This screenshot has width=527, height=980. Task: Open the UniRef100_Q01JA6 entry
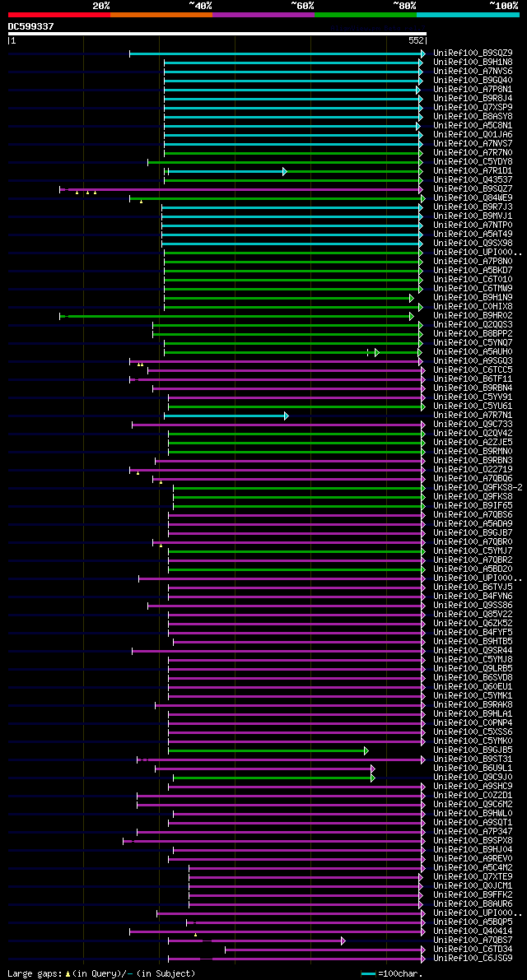(473, 135)
